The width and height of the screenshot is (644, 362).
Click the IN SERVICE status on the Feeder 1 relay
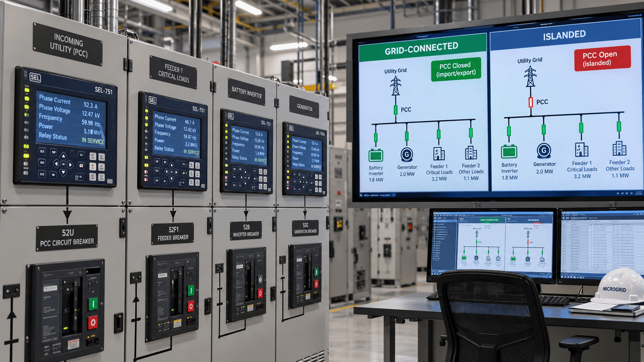coord(191,152)
